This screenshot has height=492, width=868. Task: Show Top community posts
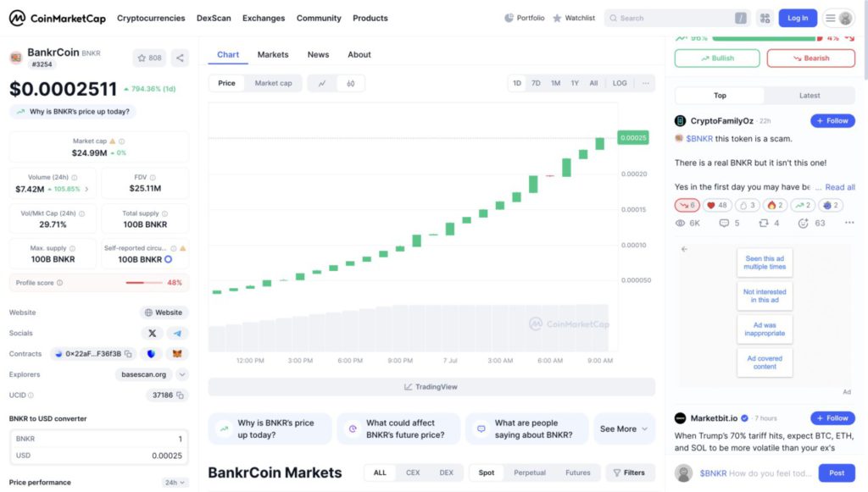(720, 96)
